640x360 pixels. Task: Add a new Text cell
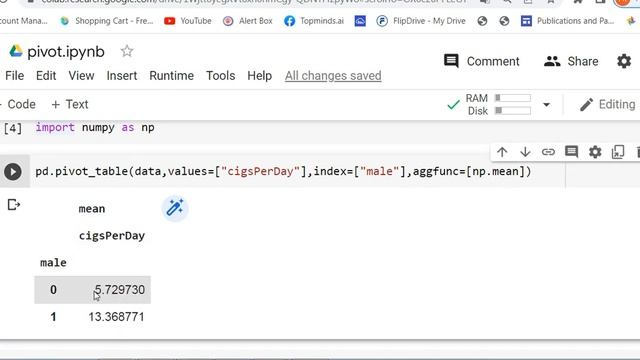click(70, 104)
